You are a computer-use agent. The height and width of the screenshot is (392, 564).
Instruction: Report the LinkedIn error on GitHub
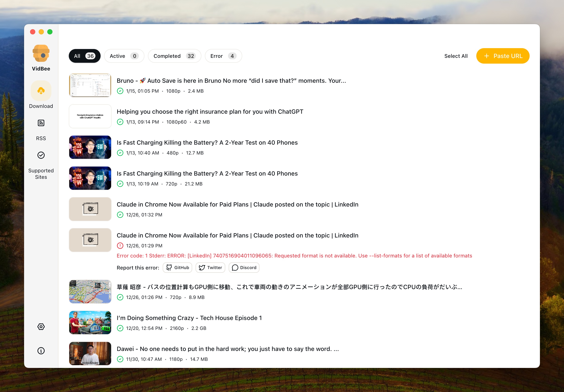click(x=177, y=268)
